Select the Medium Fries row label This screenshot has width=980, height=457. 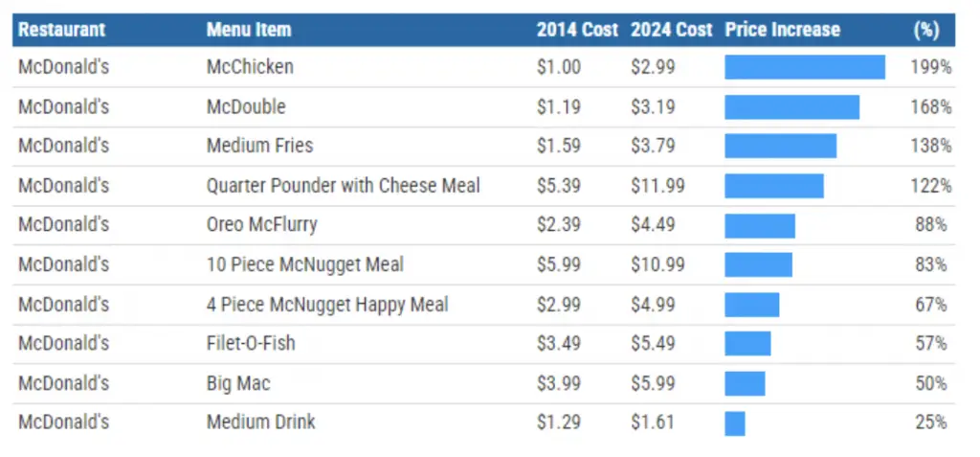pos(259,146)
